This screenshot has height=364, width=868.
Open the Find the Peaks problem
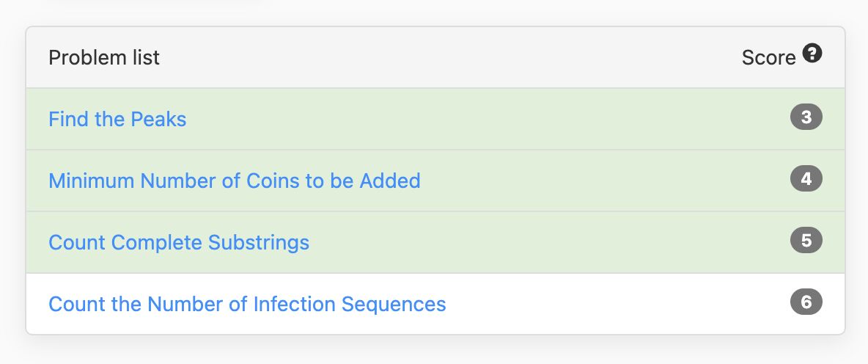117,119
